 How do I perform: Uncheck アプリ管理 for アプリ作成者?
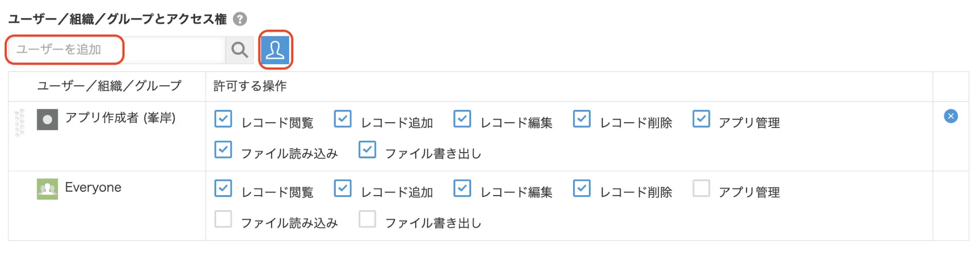point(701,119)
